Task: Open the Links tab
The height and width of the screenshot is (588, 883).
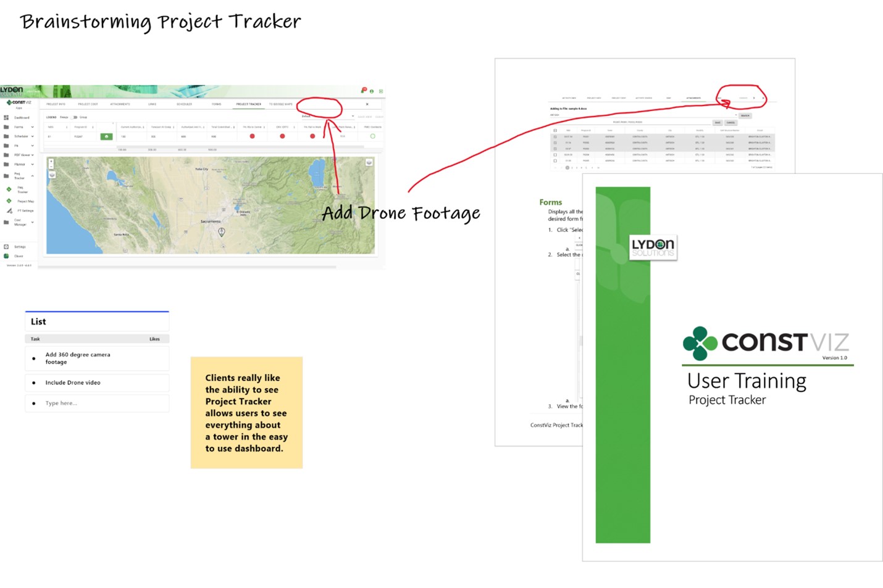Action: tap(152, 104)
